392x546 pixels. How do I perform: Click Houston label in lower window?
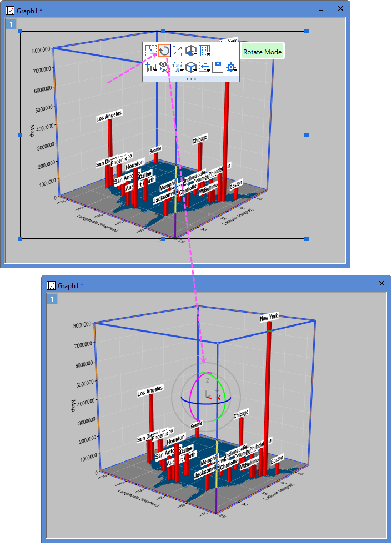[x=176, y=439]
